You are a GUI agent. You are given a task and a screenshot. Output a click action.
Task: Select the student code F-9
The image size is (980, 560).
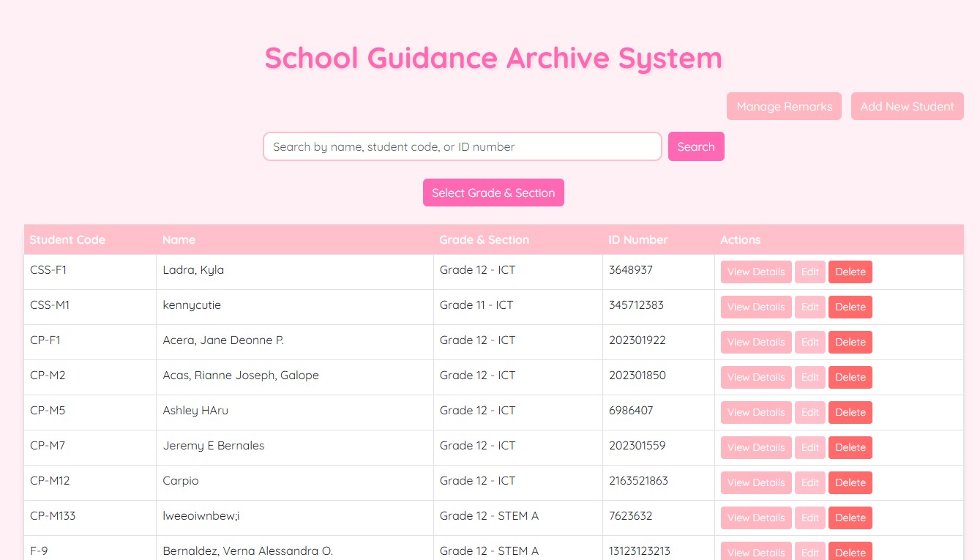pos(39,550)
